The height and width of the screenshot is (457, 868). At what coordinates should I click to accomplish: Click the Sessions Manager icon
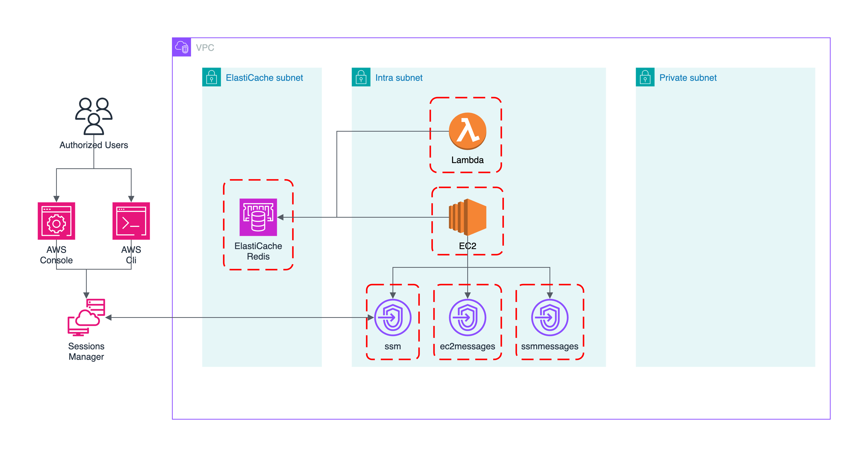[x=86, y=317]
